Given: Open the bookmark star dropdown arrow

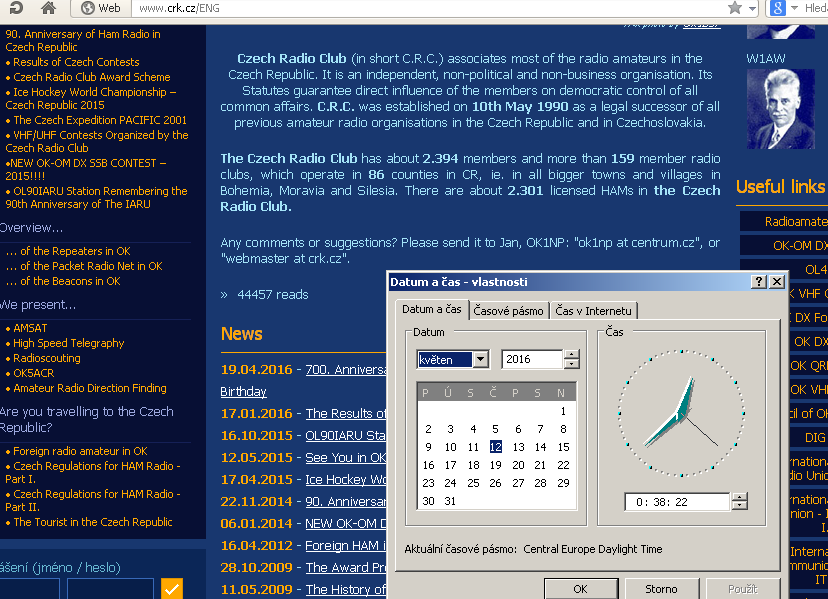Looking at the screenshot, I should 752,8.
